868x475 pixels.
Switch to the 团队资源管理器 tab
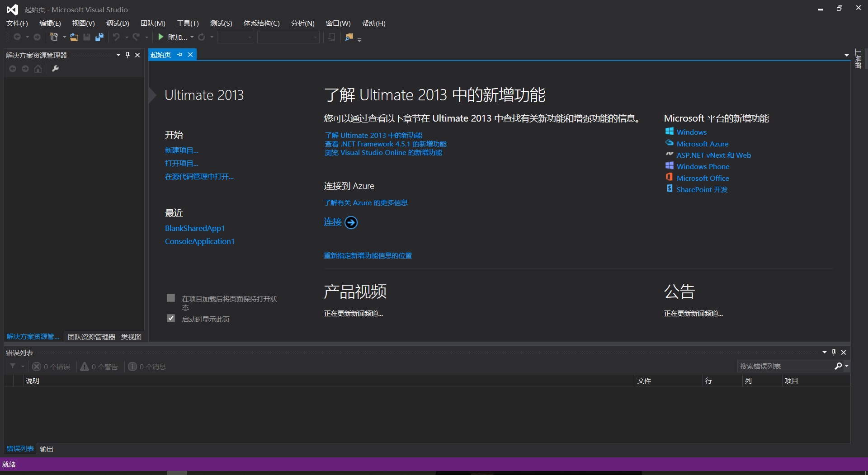click(x=91, y=337)
